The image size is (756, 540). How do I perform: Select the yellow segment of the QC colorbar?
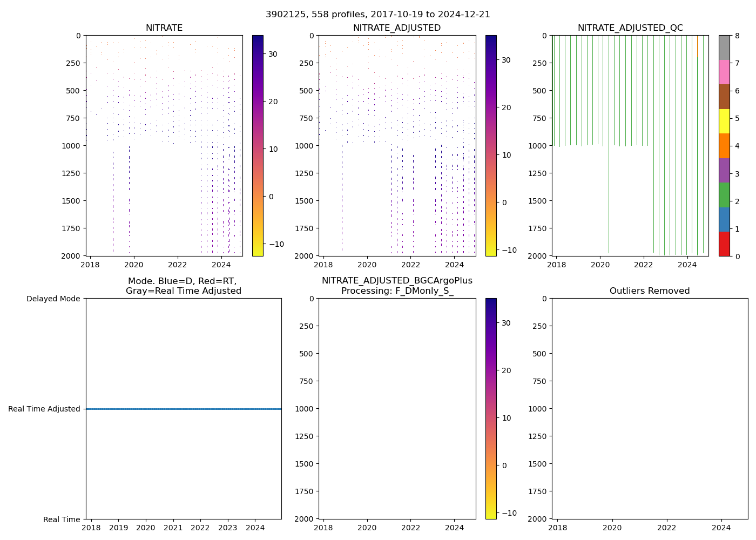(x=724, y=121)
